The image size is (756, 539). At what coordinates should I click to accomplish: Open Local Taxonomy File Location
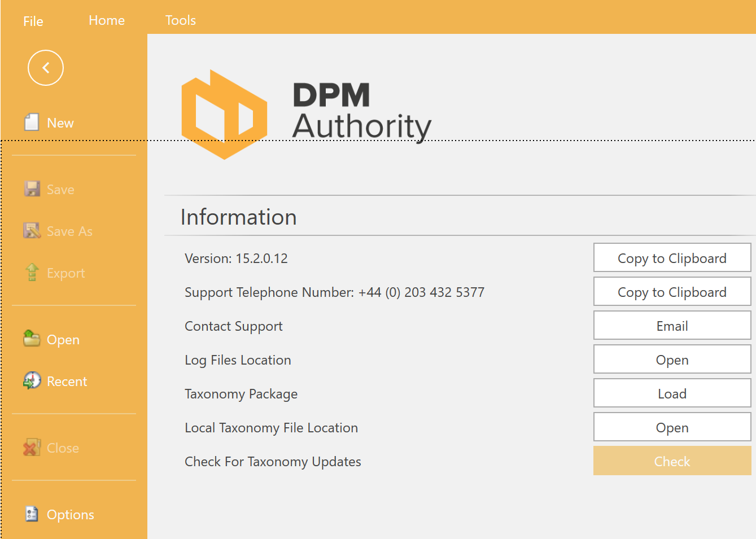pyautogui.click(x=672, y=427)
